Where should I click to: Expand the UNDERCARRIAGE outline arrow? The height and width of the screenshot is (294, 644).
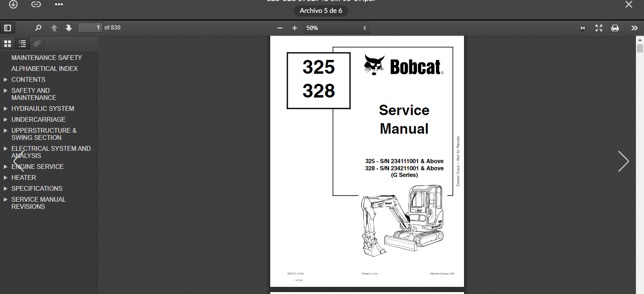point(6,119)
